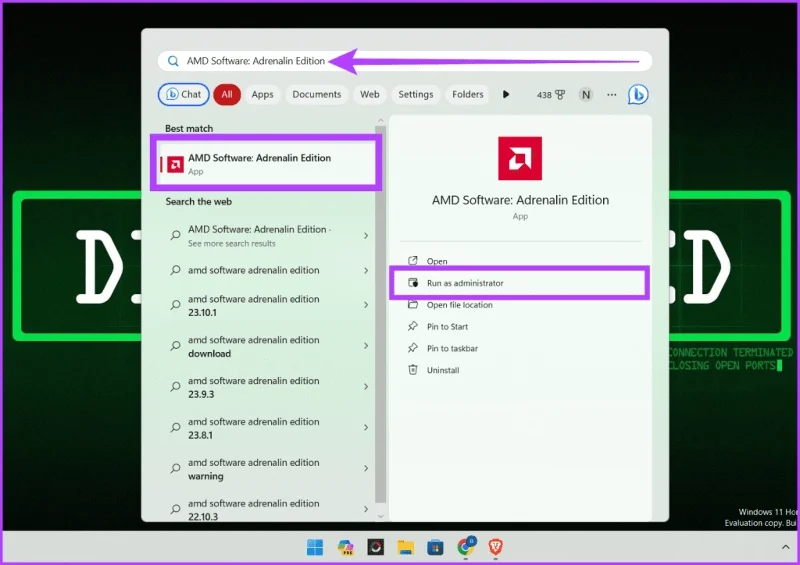Open the three-dots more options menu
This screenshot has height=565, width=800.
tap(612, 94)
